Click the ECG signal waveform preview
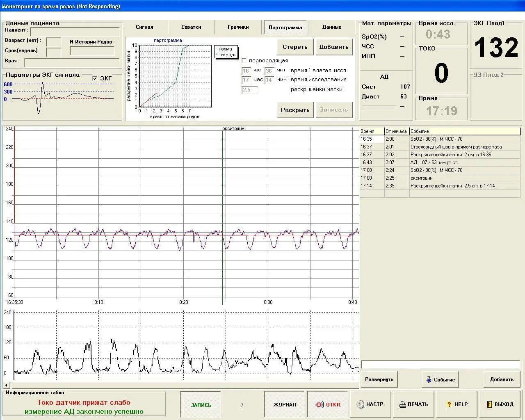525x420 pixels. click(x=62, y=98)
